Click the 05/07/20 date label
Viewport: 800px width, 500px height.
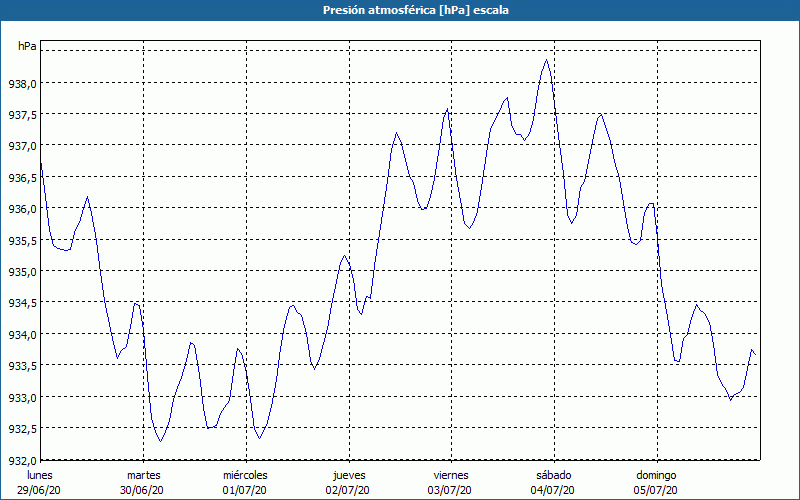pyautogui.click(x=656, y=490)
